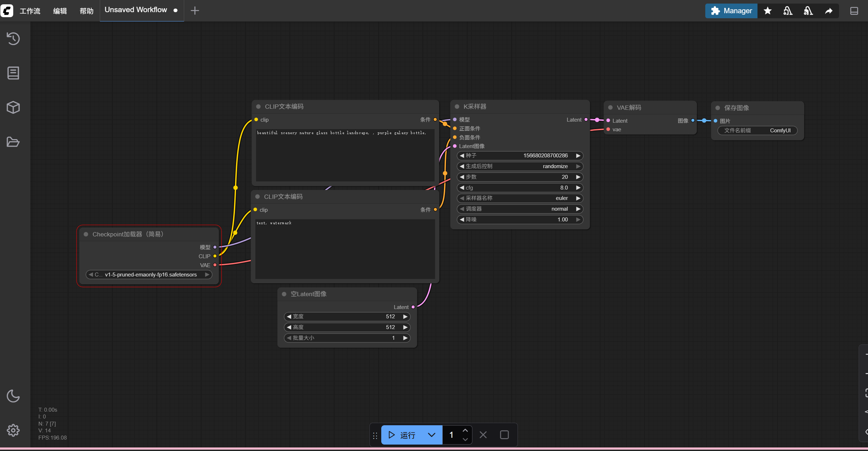Click the cfg value control in K采样器
The image size is (868, 451).
point(520,187)
